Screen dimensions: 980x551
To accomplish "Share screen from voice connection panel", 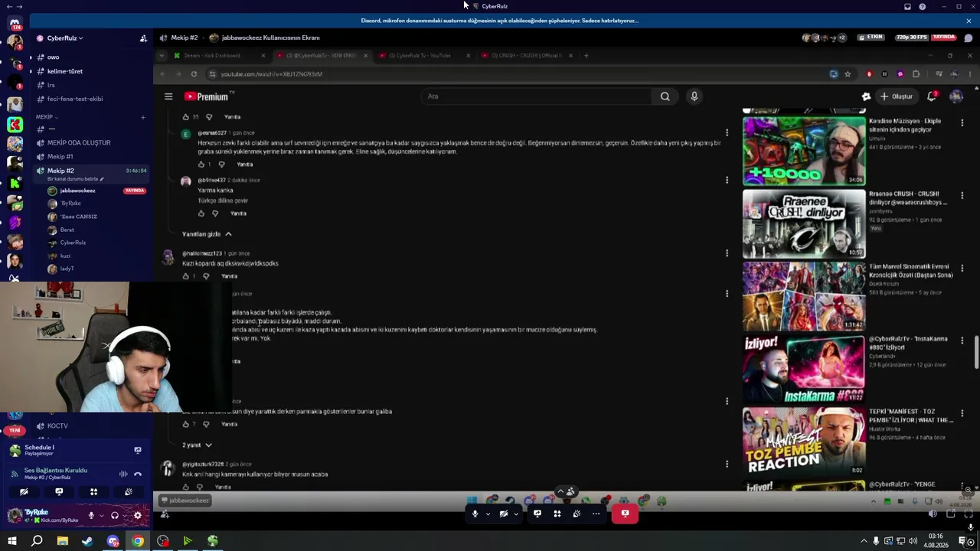I will pyautogui.click(x=59, y=492).
